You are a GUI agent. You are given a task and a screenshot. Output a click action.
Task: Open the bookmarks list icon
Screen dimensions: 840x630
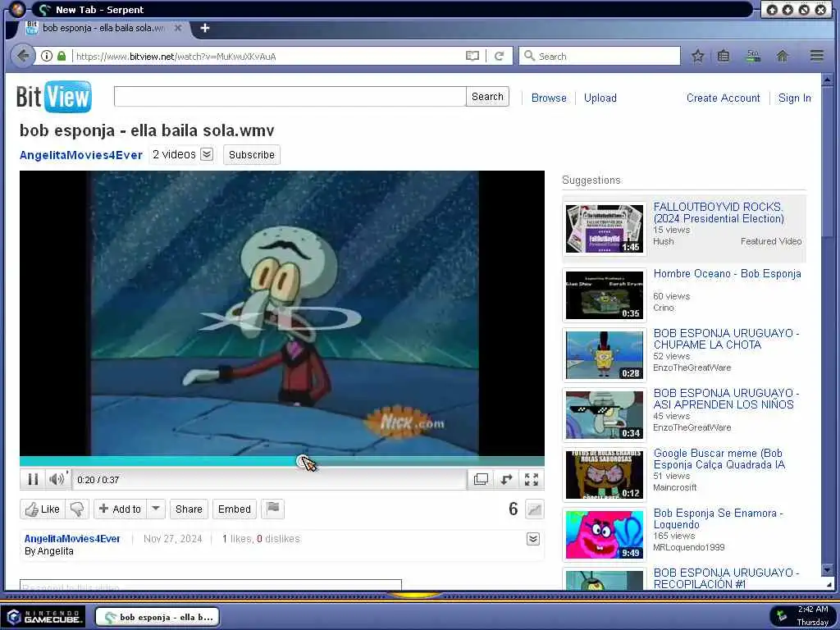(724, 56)
